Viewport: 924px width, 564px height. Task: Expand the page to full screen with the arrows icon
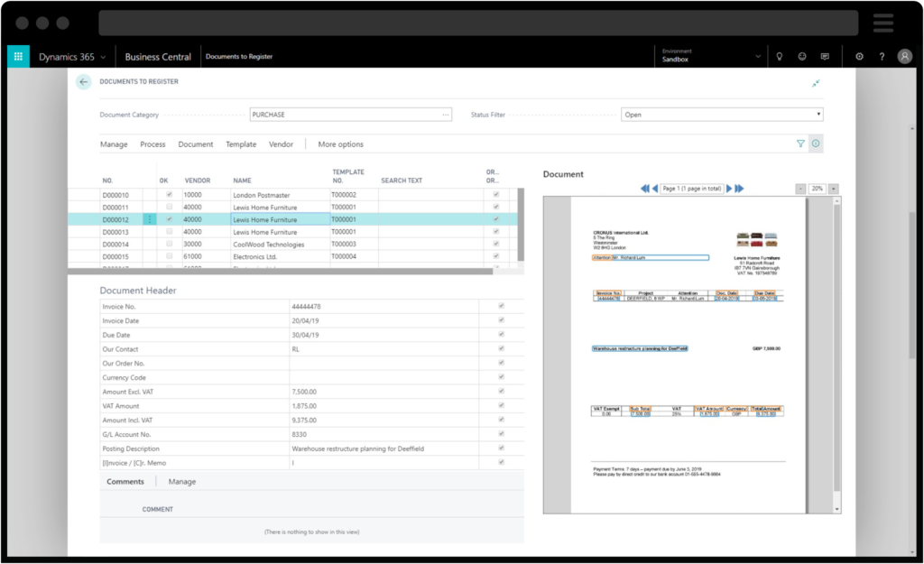817,82
